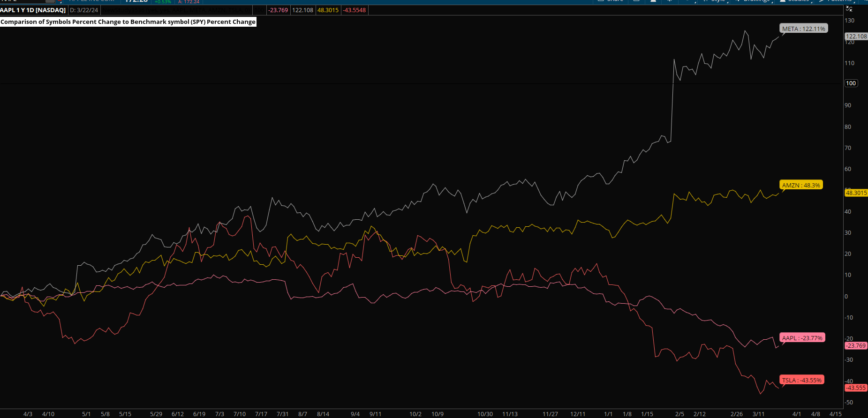The width and height of the screenshot is (868, 418).
Task: Click the 4/15 date on the time axis
Action: pos(836,414)
